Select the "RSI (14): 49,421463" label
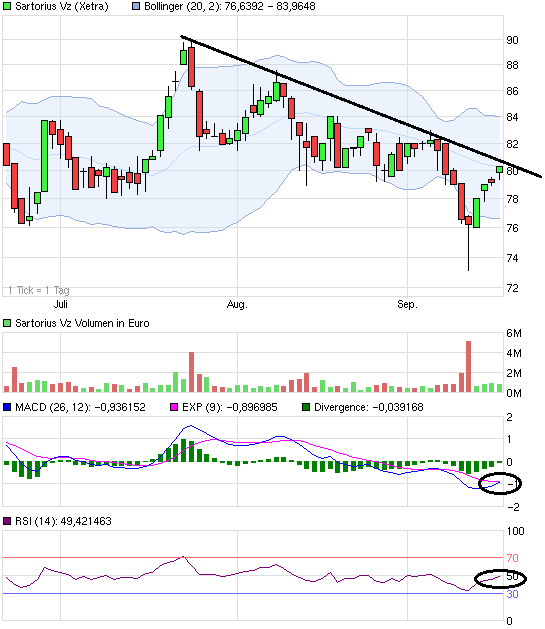545x629 pixels. [x=63, y=521]
